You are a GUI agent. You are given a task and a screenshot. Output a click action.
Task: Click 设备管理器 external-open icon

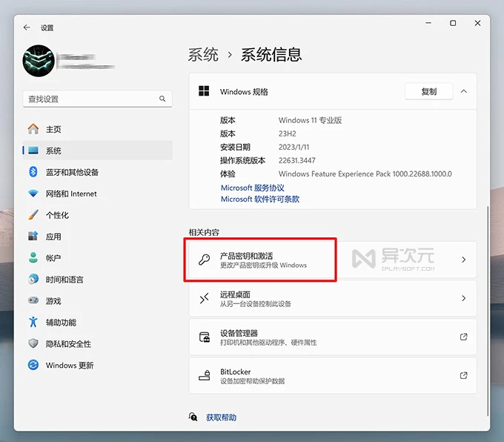point(463,337)
